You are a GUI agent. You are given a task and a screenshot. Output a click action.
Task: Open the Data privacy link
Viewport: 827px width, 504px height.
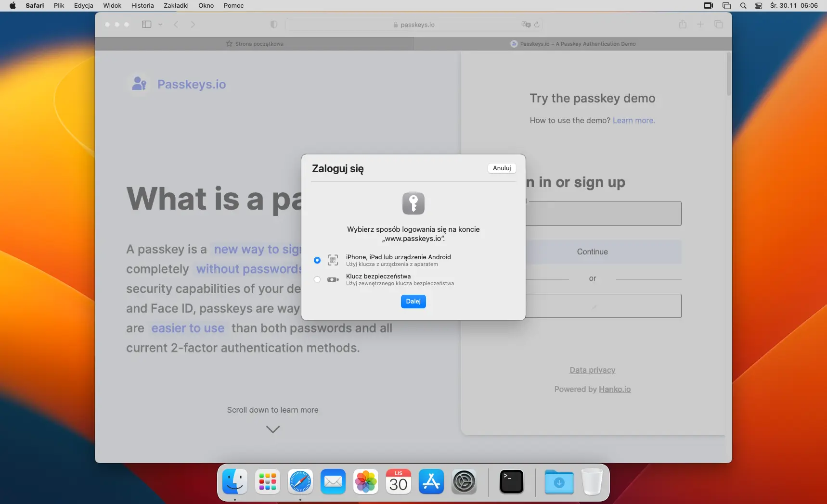(x=593, y=370)
